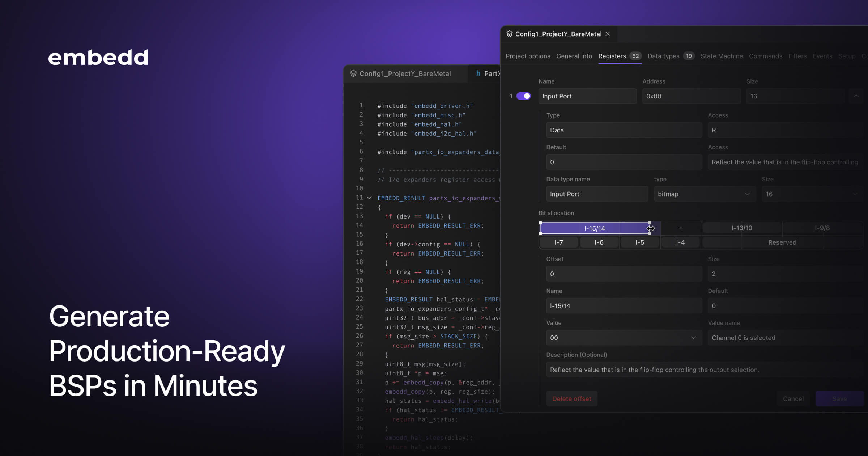Collapse code fold arrow at line 11
868x456 pixels.
(x=369, y=198)
